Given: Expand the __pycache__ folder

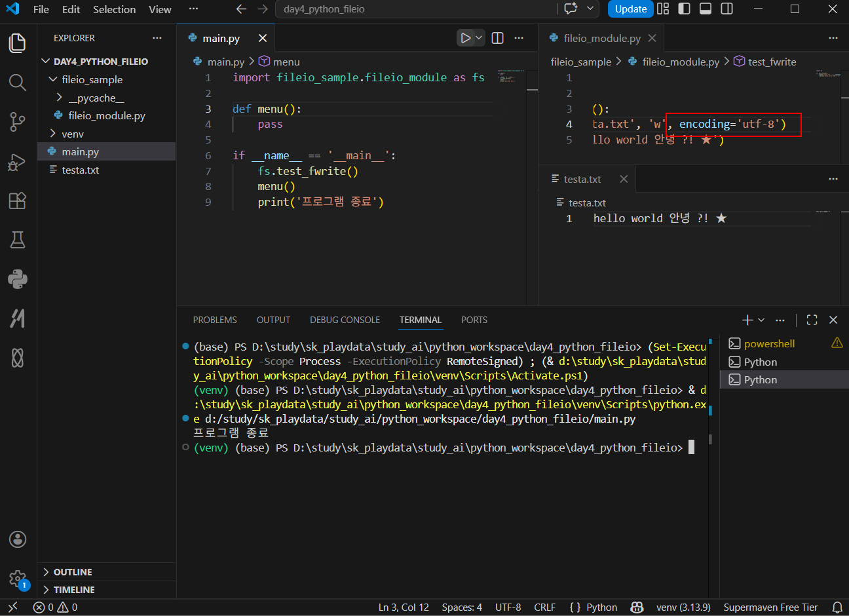Looking at the screenshot, I should point(107,98).
